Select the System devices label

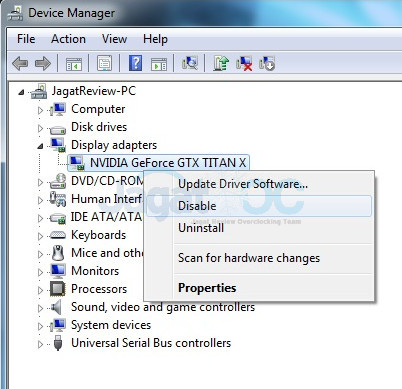pos(111,325)
